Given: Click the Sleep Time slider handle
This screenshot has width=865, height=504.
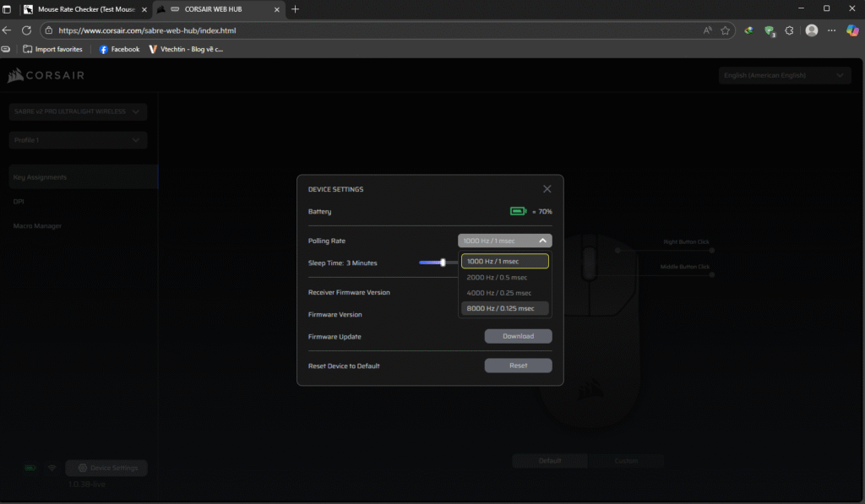Looking at the screenshot, I should point(443,263).
